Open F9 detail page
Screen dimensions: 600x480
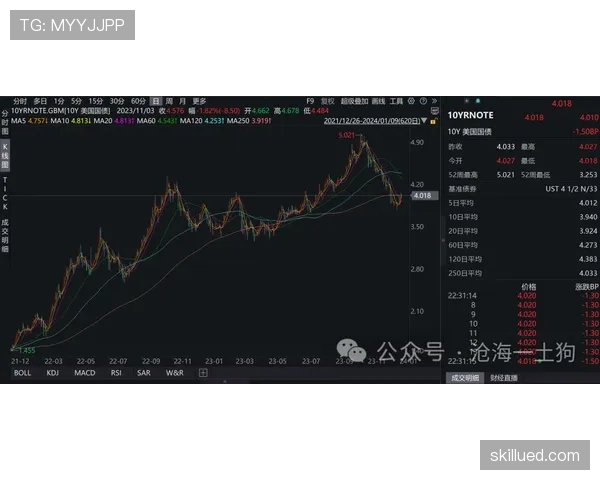click(x=310, y=101)
